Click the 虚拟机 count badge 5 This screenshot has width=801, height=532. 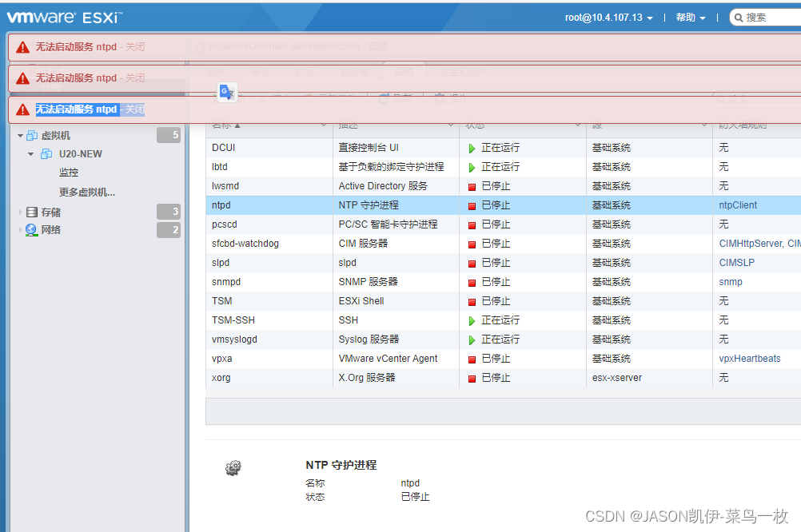(x=169, y=135)
